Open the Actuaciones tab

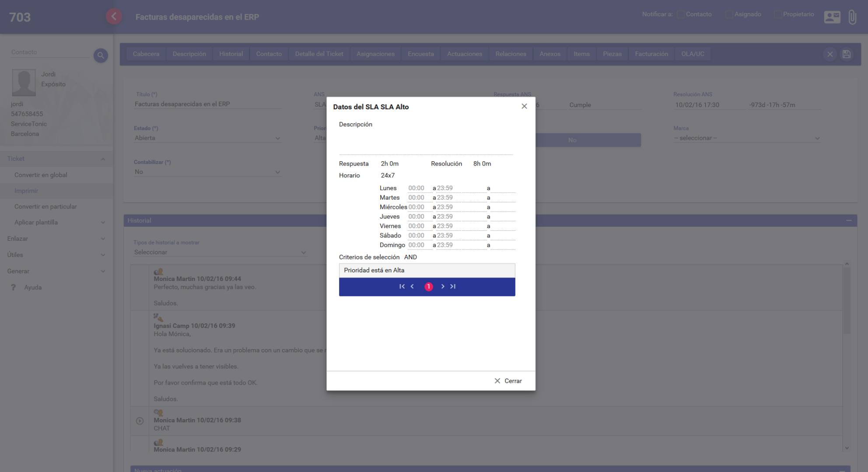pos(465,54)
